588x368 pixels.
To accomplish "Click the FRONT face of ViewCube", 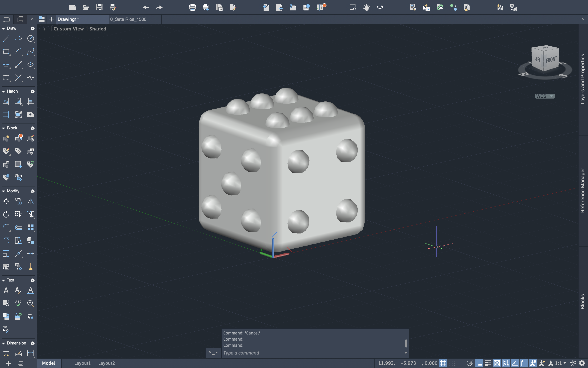I will click(x=551, y=60).
